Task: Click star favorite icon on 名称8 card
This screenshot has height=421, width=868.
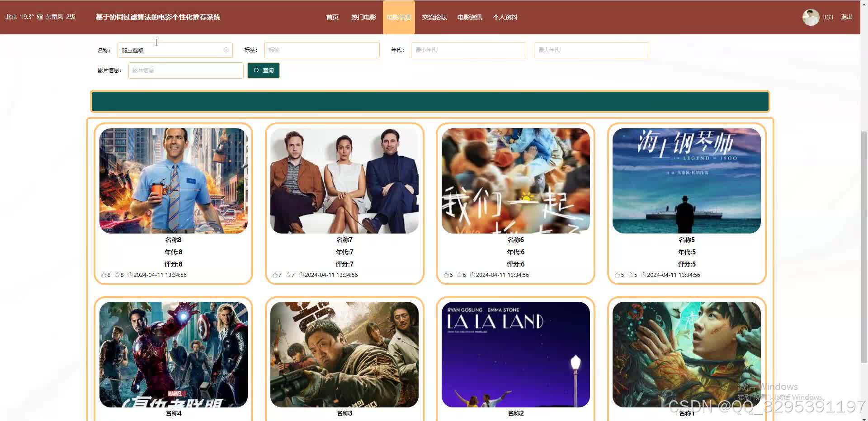Action: pyautogui.click(x=117, y=275)
